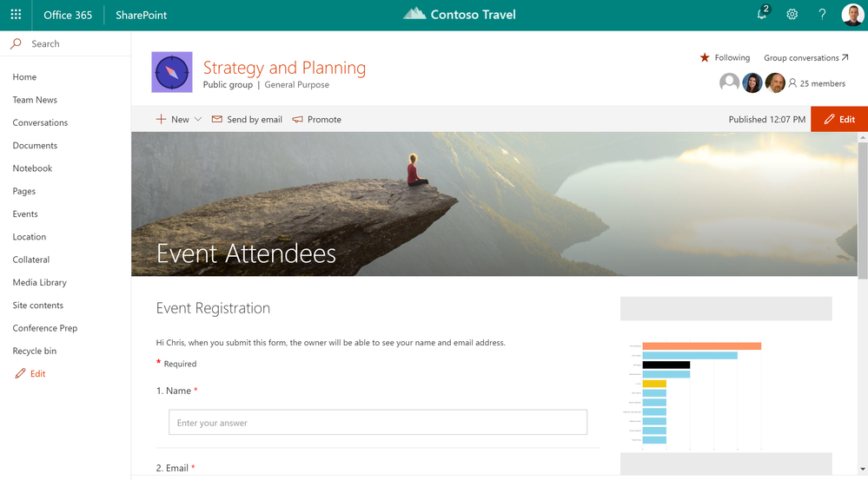Click Promote in the command bar
The height and width of the screenshot is (480, 868).
pyautogui.click(x=317, y=120)
